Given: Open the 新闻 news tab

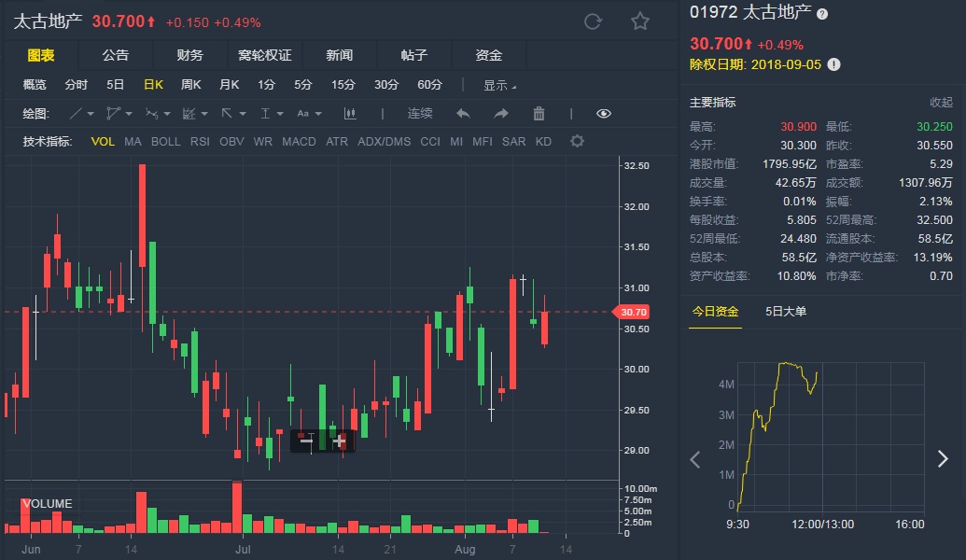Looking at the screenshot, I should [x=340, y=55].
